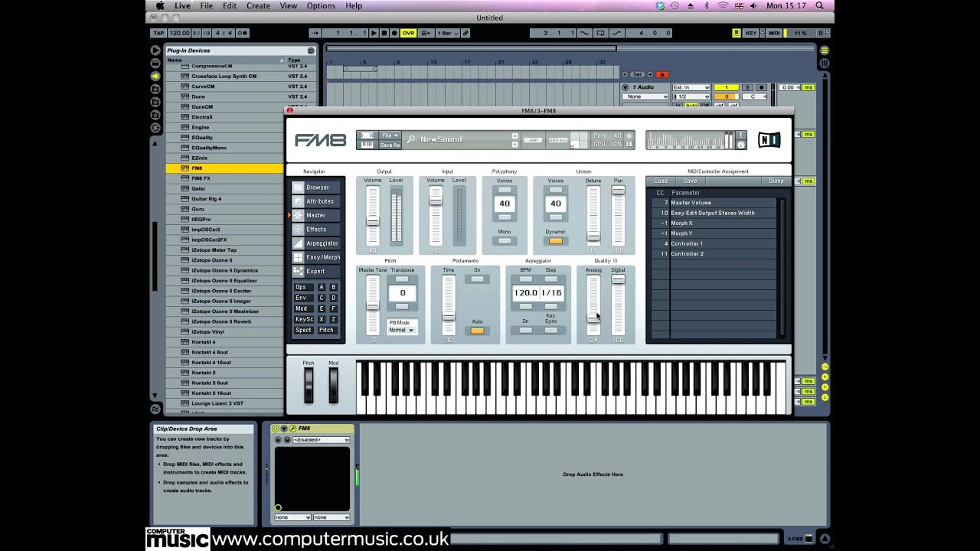Click the plug-in devices browser icon
This screenshot has width=980, height=551.
point(155,76)
